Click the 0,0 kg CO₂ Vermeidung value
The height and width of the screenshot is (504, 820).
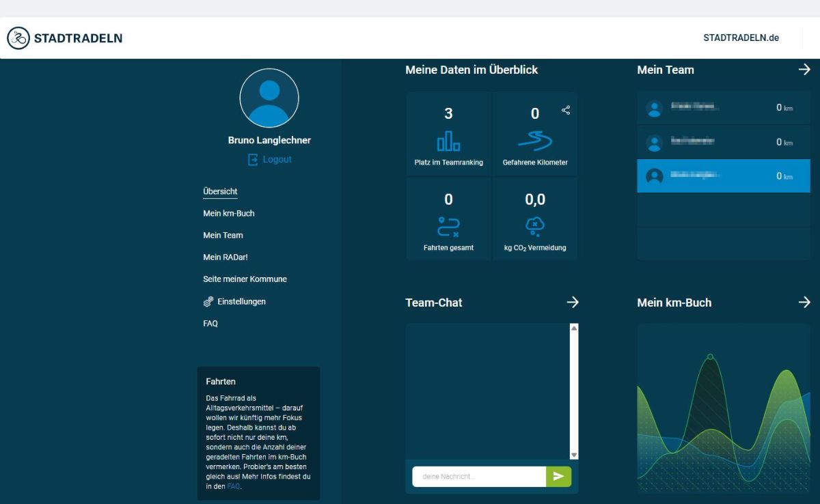tap(535, 199)
